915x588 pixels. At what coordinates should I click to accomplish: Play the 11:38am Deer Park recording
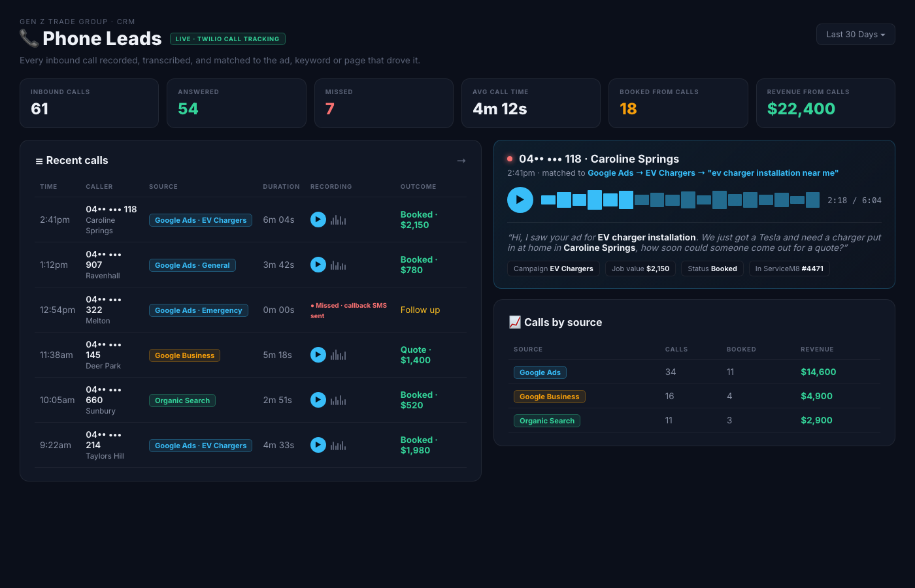click(x=318, y=355)
